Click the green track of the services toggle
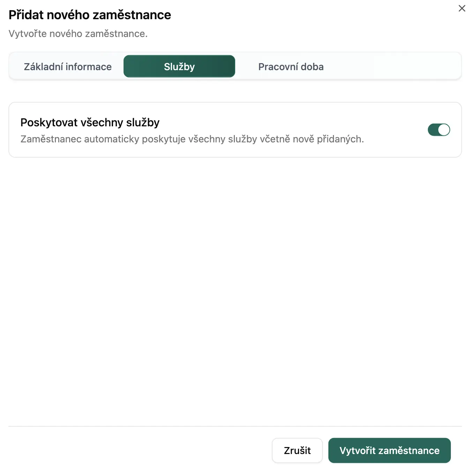 433,130
